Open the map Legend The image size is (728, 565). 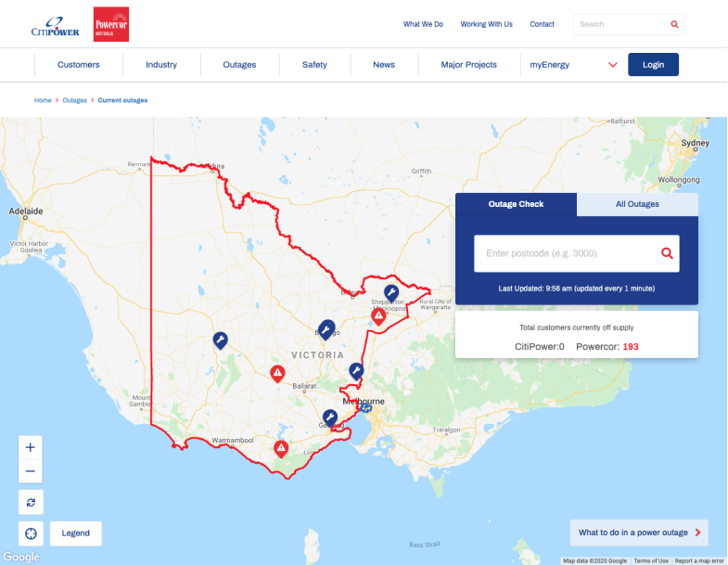click(75, 533)
